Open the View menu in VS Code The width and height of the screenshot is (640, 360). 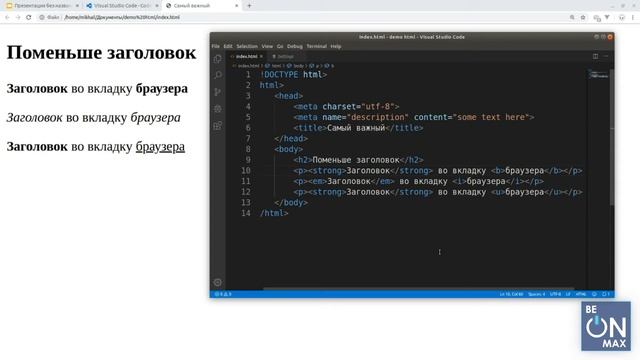[x=267, y=46]
